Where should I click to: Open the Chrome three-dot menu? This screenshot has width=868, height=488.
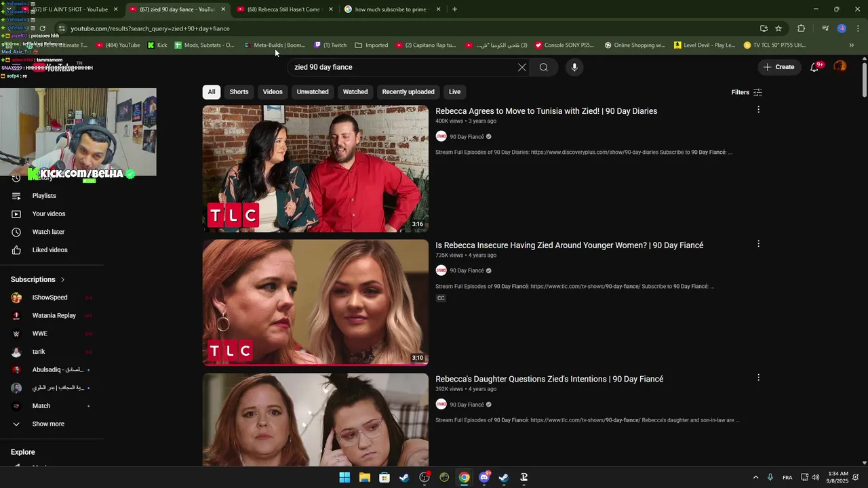859,28
